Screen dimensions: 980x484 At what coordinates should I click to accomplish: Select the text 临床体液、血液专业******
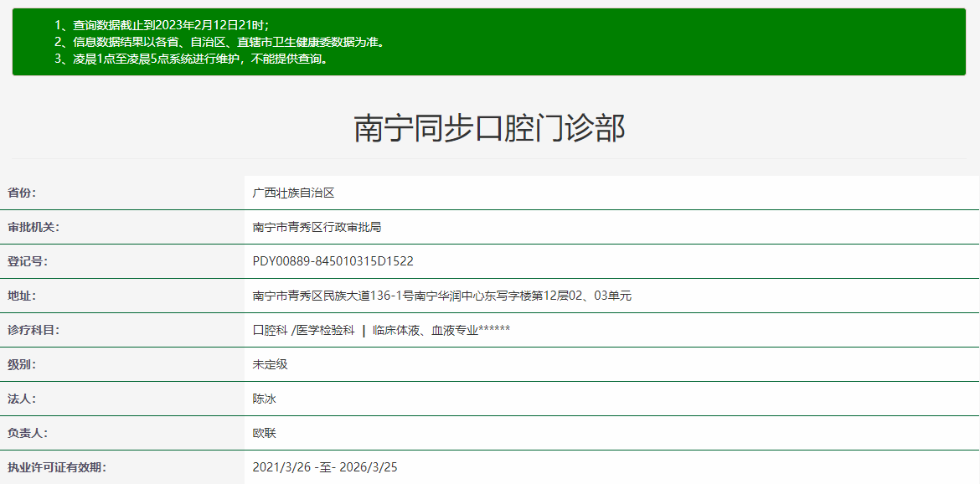tap(441, 331)
